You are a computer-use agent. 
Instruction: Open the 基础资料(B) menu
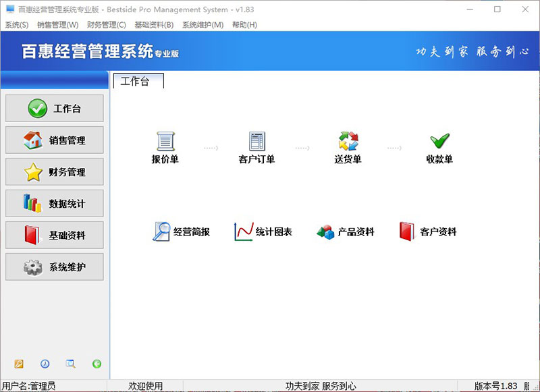click(154, 25)
